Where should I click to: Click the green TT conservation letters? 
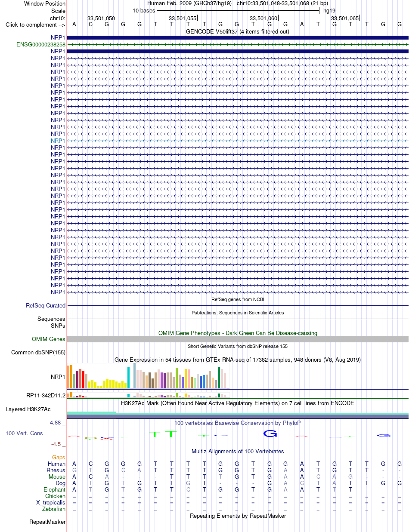(x=163, y=434)
